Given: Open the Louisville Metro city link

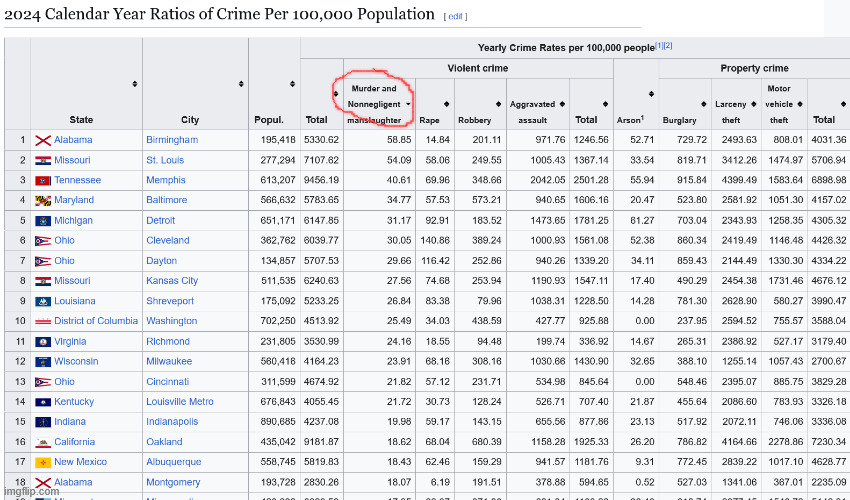Looking at the screenshot, I should tap(180, 402).
